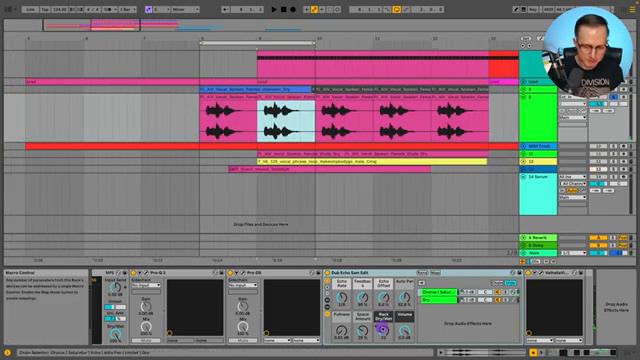The image size is (640, 360).
Task: Open 14 Serum All Ins input dropdown
Action: click(x=573, y=177)
